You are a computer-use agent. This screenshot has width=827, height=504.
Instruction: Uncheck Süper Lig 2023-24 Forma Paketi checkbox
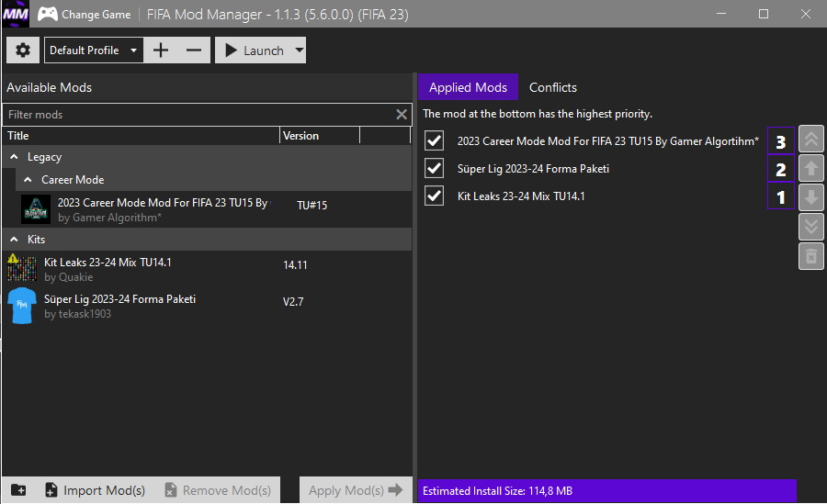coord(434,168)
